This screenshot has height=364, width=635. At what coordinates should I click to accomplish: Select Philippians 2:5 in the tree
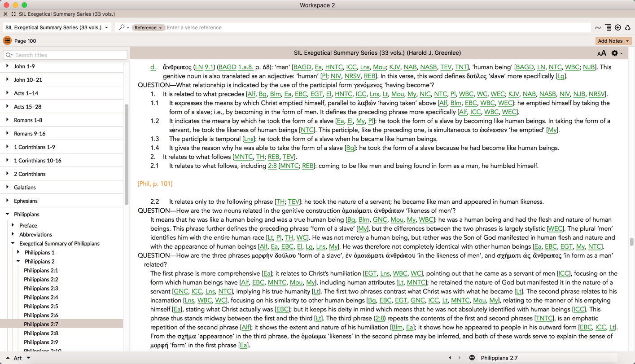[41, 307]
